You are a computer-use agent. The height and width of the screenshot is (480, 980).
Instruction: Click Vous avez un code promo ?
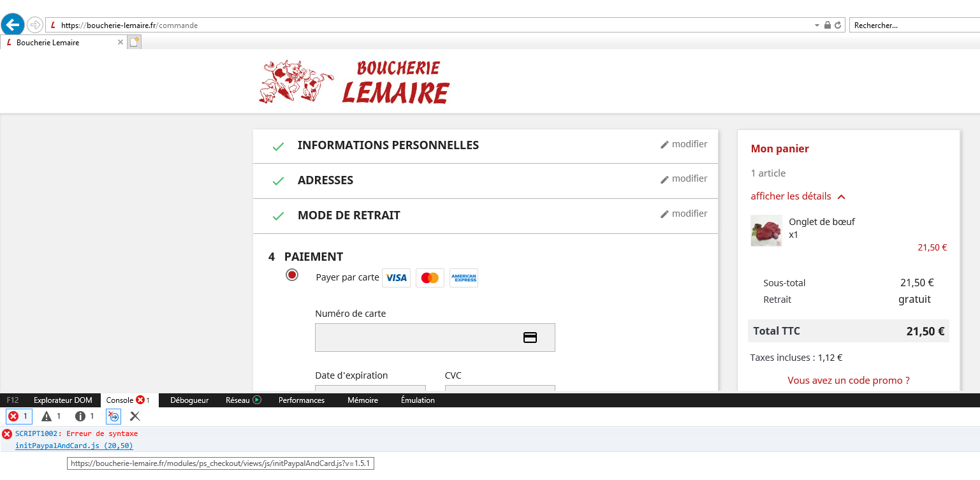click(848, 381)
